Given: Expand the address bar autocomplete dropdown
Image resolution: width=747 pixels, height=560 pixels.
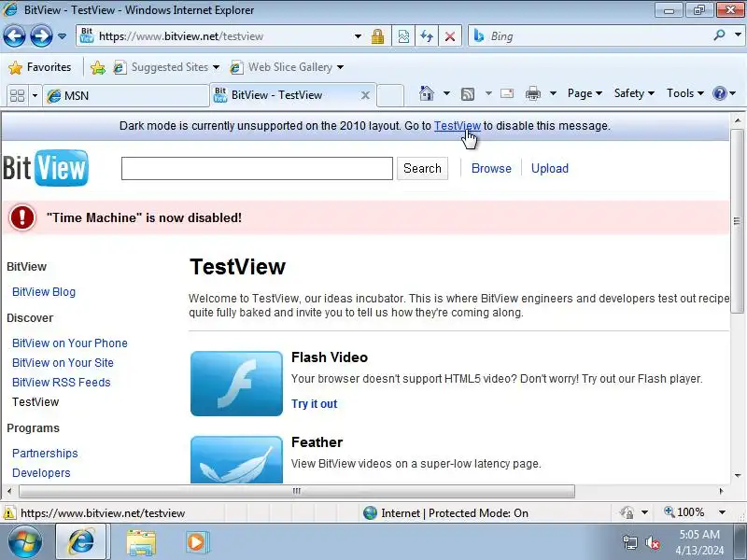Looking at the screenshot, I should [358, 36].
